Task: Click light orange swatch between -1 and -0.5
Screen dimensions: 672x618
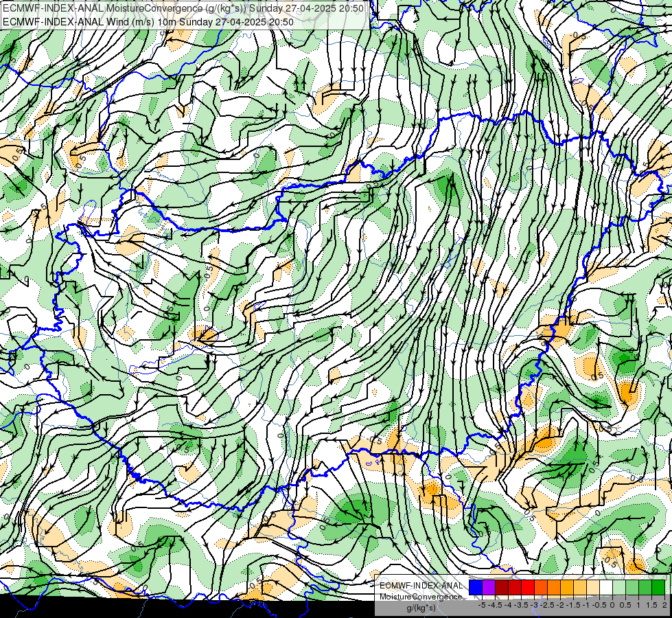Action: (580, 588)
